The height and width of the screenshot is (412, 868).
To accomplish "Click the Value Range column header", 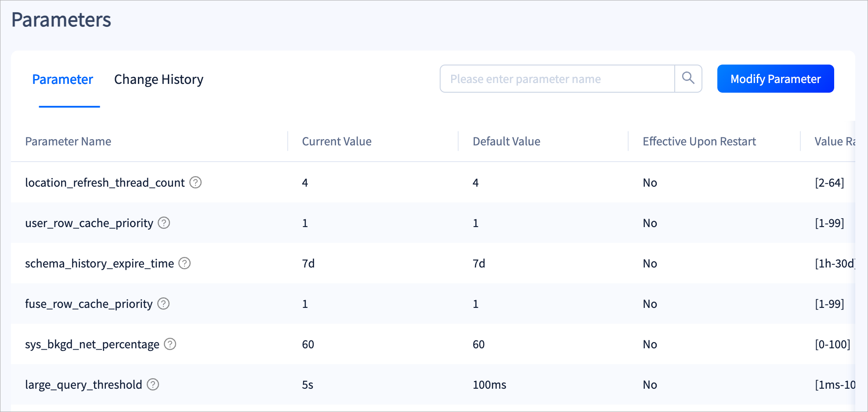I will pos(835,141).
